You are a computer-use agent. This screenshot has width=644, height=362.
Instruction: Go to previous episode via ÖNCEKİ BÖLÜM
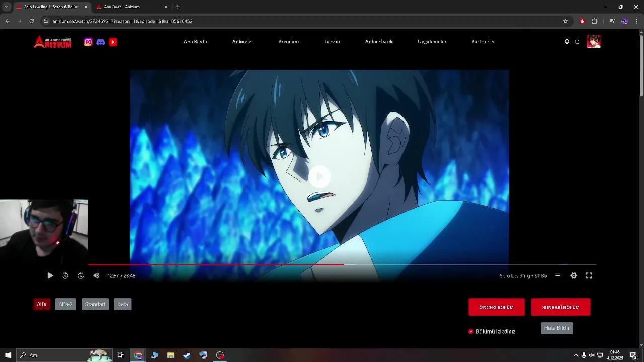[x=497, y=307]
